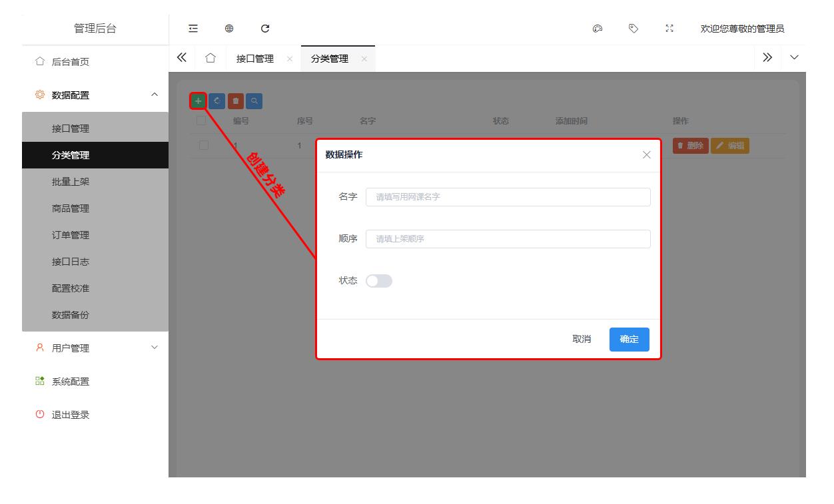Viewport: 834px width, 504px height.
Task: Close the 接口管理 tab
Action: [290, 59]
